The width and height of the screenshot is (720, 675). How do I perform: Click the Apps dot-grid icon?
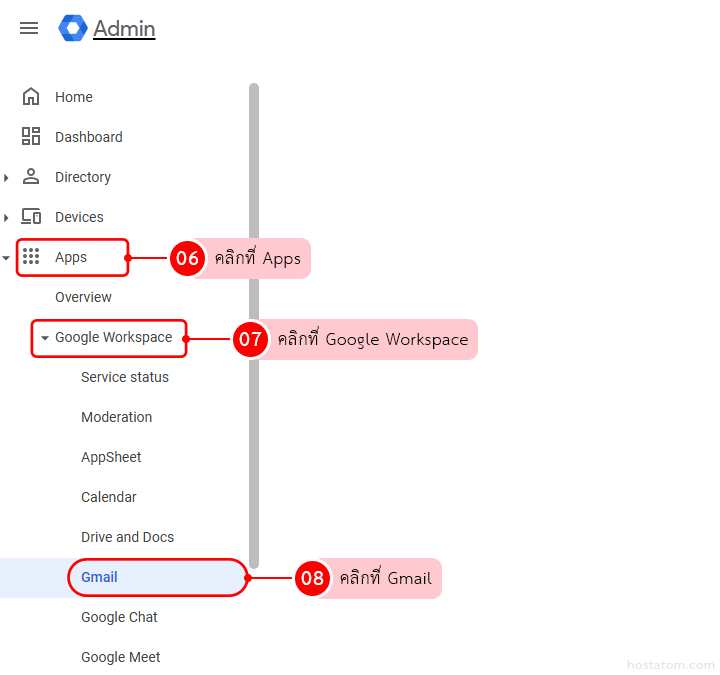pos(31,257)
